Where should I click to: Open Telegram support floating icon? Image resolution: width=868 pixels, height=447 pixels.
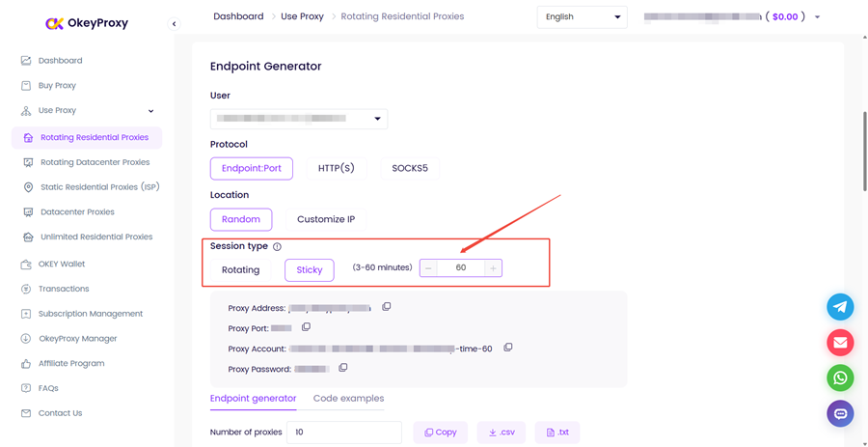pyautogui.click(x=840, y=307)
